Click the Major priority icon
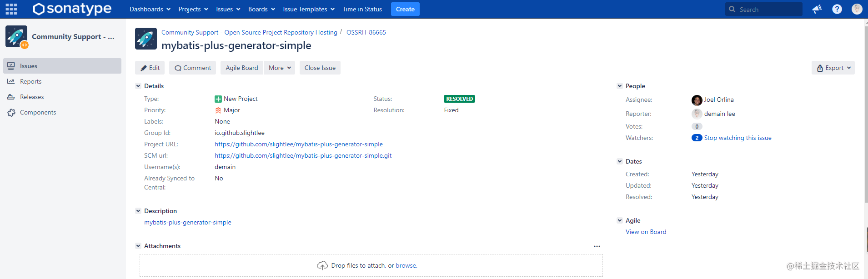868x279 pixels. pos(218,110)
